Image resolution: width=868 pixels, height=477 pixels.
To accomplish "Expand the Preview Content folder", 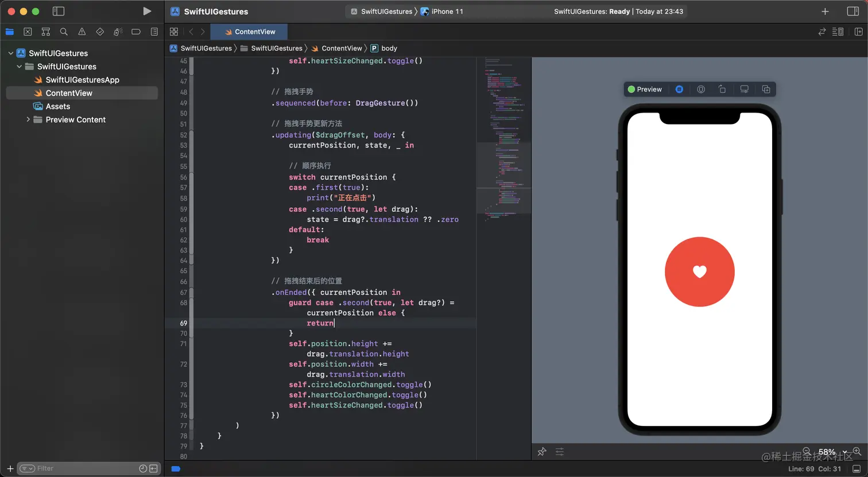I will 28,119.
